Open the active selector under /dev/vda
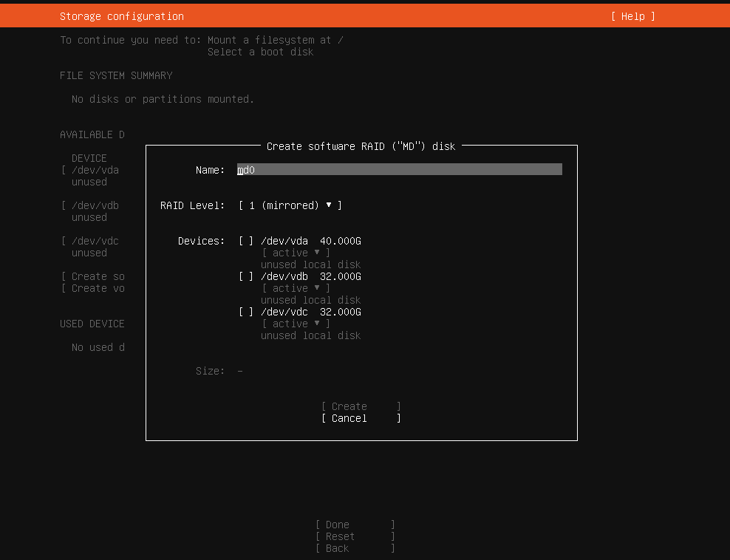Viewport: 730px width, 560px height. tap(296, 253)
